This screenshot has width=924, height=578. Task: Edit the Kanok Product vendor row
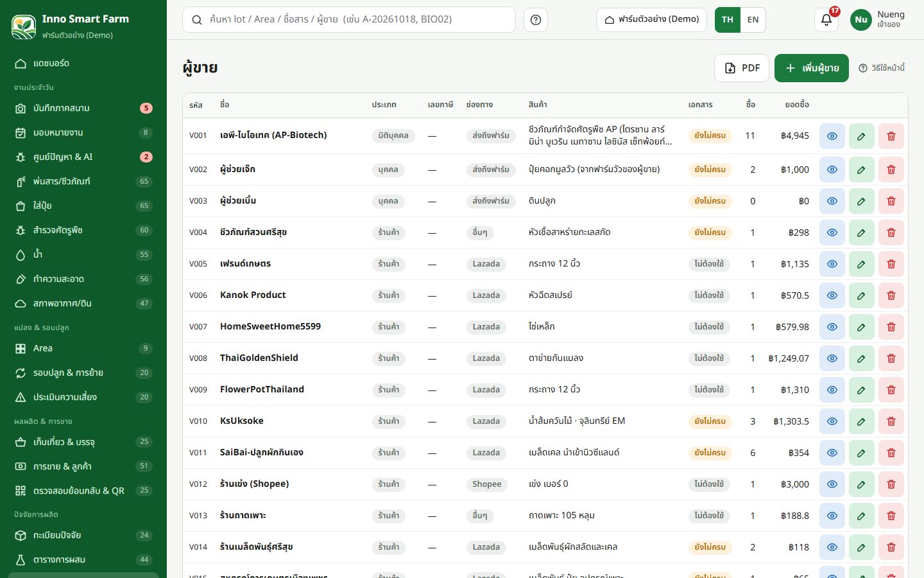[862, 295]
